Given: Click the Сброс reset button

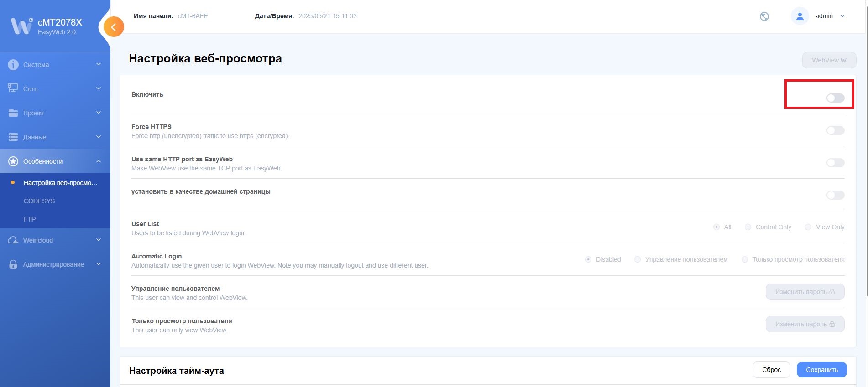Looking at the screenshot, I should 771,370.
